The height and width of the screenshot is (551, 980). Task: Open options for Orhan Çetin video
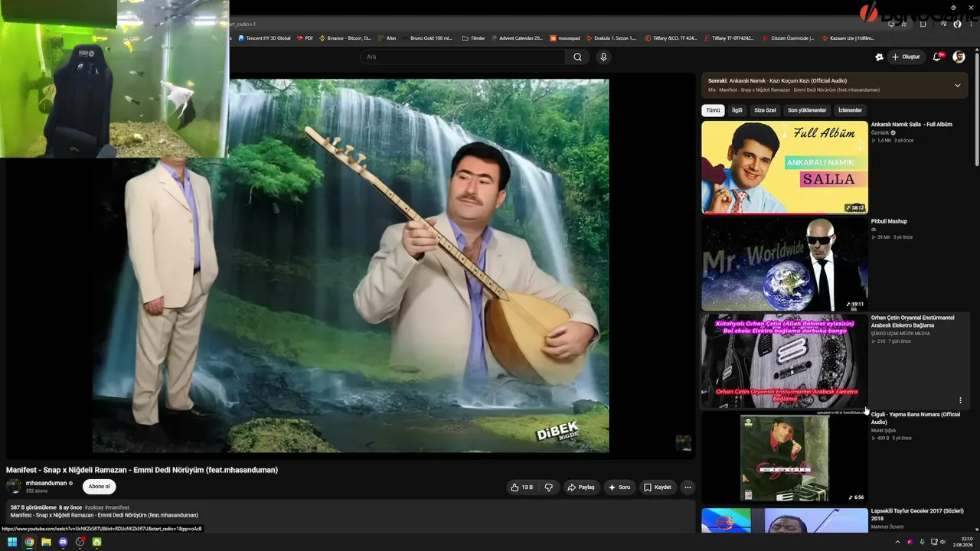coord(960,400)
